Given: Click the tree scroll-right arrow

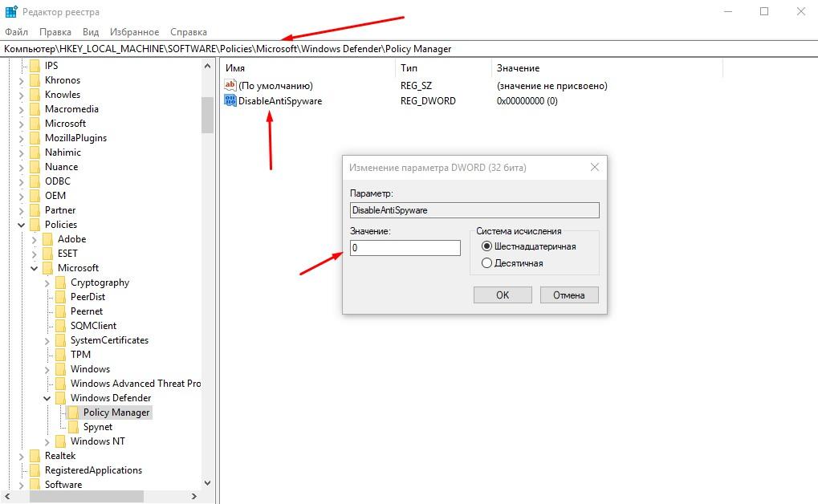Looking at the screenshot, I should [194, 496].
